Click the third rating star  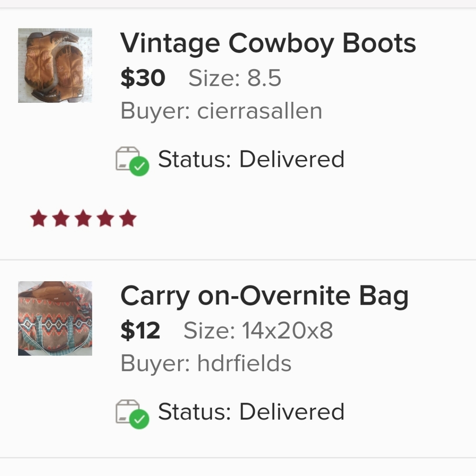(83, 219)
